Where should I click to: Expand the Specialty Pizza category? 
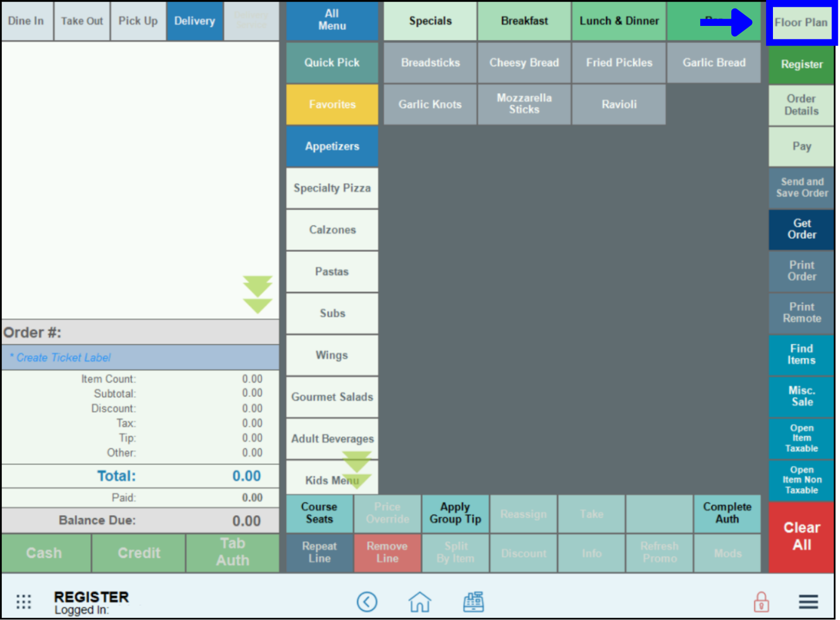coord(332,188)
